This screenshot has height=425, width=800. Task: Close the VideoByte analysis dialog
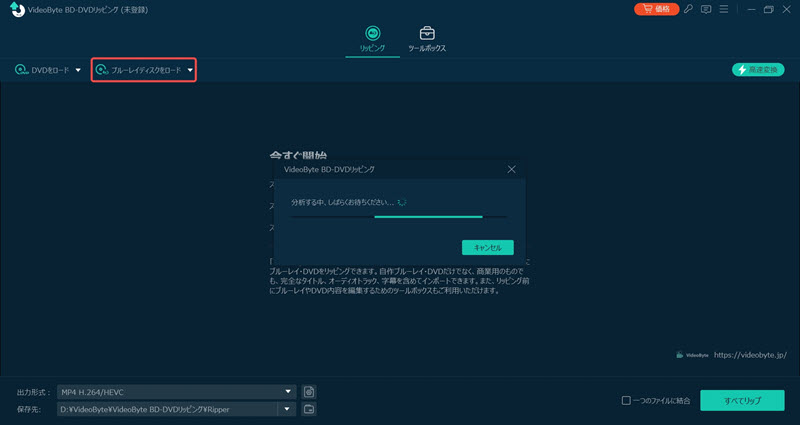[x=511, y=169]
